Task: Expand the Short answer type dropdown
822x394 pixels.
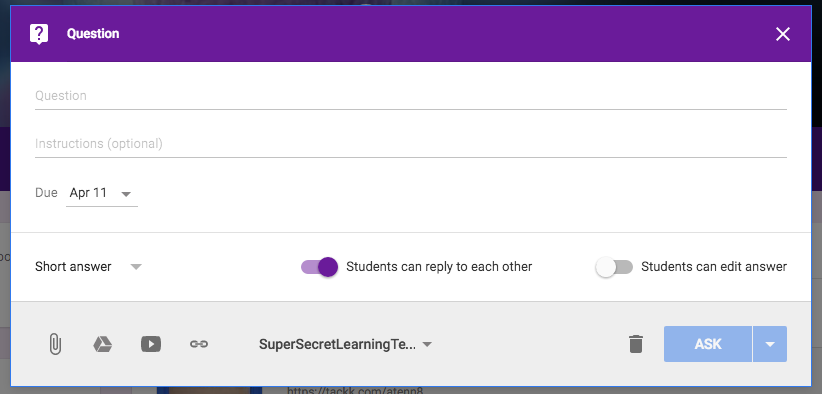Action: click(x=88, y=267)
